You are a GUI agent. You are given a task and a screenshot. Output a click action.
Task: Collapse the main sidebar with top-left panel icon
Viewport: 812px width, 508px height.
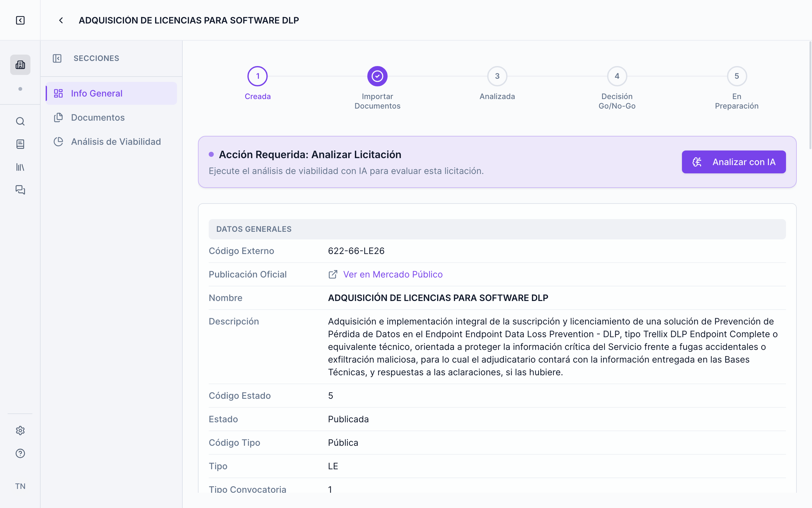pyautogui.click(x=20, y=20)
